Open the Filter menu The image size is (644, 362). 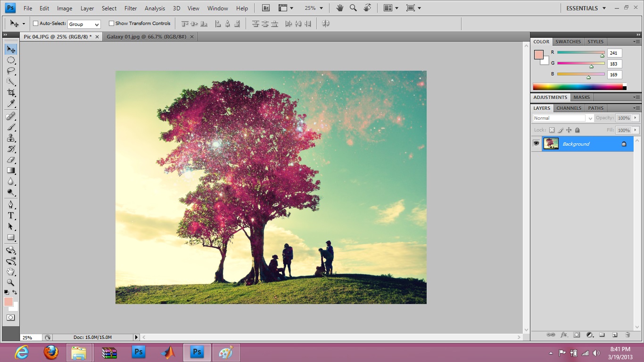(131, 8)
